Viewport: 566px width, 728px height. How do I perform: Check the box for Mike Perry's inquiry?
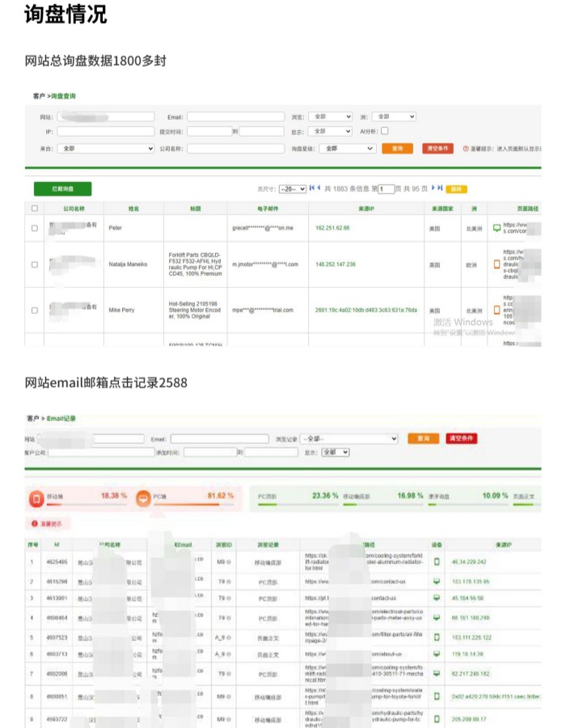[34, 310]
